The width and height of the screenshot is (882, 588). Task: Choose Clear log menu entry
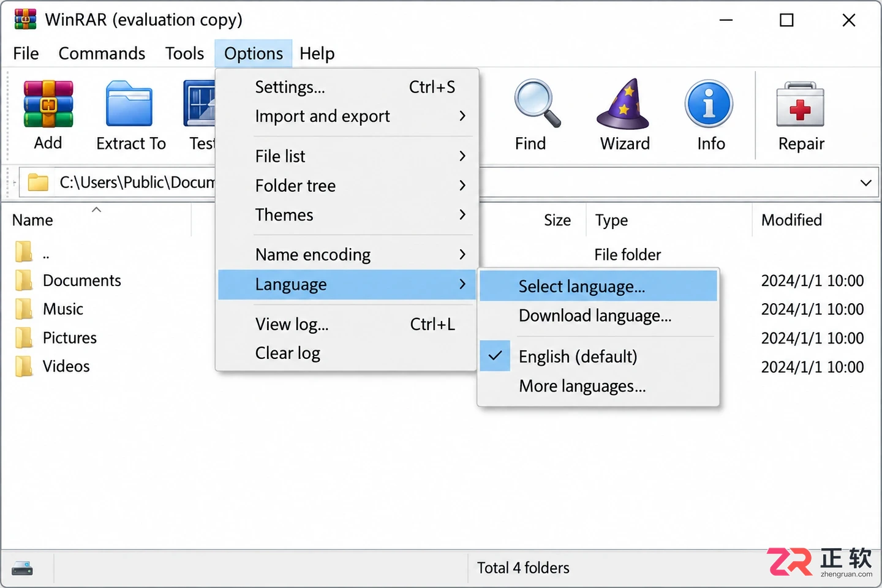[x=347, y=353]
